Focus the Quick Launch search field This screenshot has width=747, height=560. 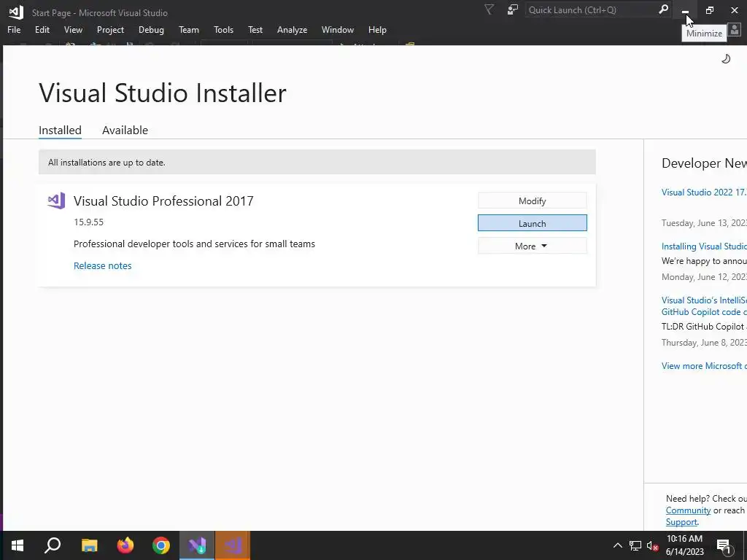[591, 9]
